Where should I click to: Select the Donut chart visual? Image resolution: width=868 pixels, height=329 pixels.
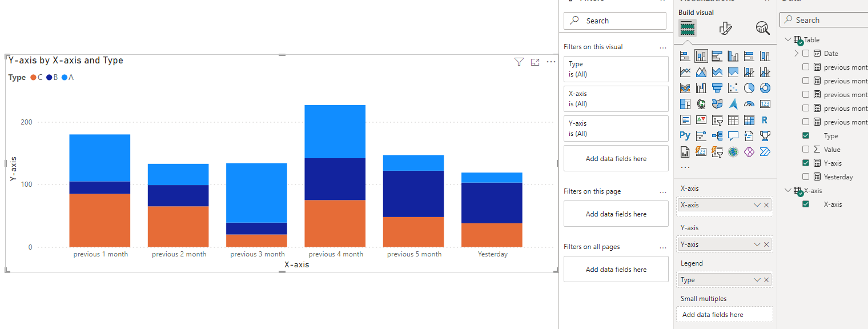[765, 88]
